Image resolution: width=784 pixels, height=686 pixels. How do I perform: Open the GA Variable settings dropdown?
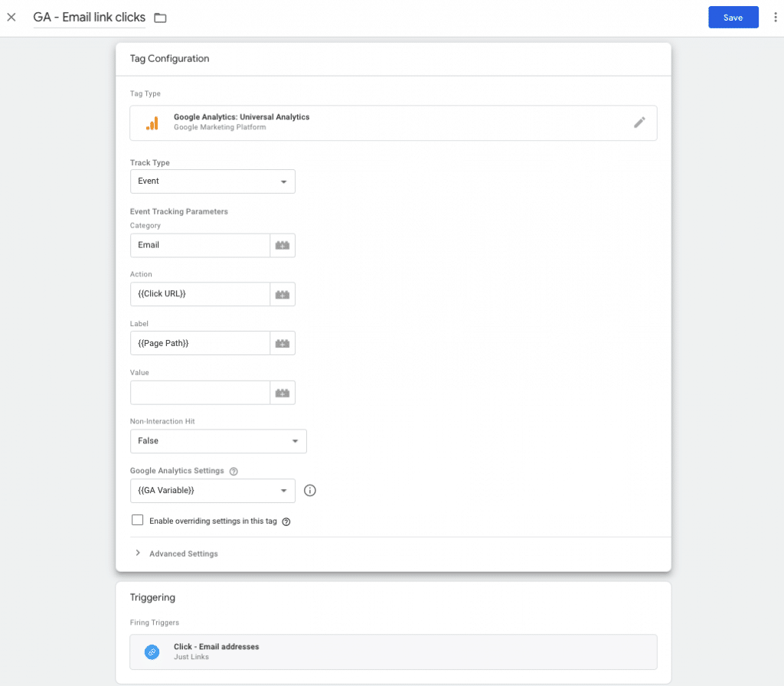click(x=212, y=491)
